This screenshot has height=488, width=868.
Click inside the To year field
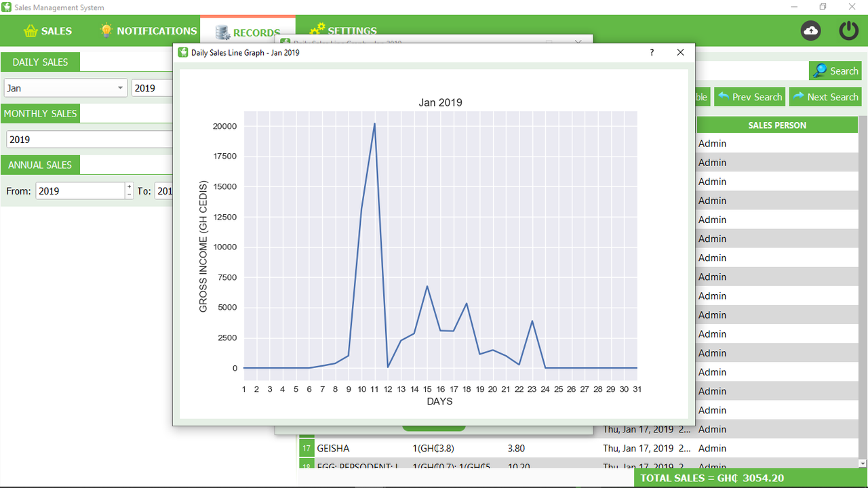[166, 190]
